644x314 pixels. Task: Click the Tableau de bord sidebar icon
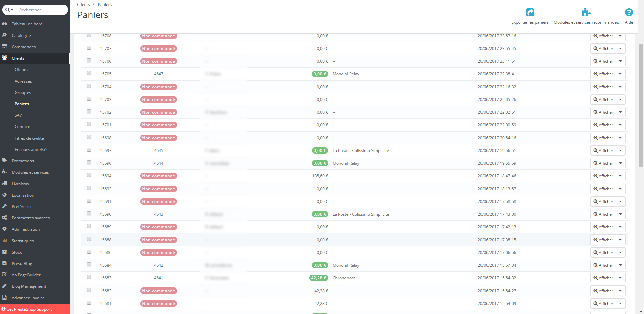[x=5, y=24]
